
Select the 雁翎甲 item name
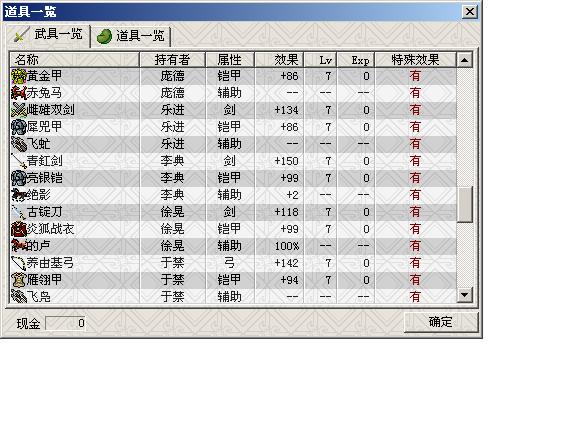click(44, 280)
